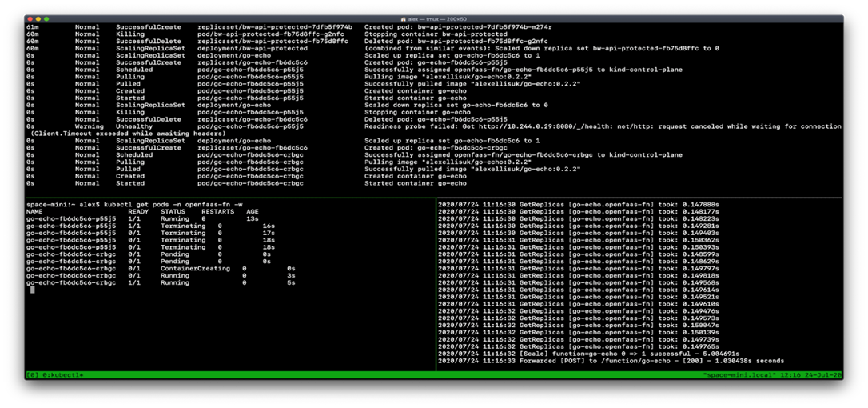The height and width of the screenshot is (408, 868).
Task: Click the '17s' age value
Action: [269, 234]
